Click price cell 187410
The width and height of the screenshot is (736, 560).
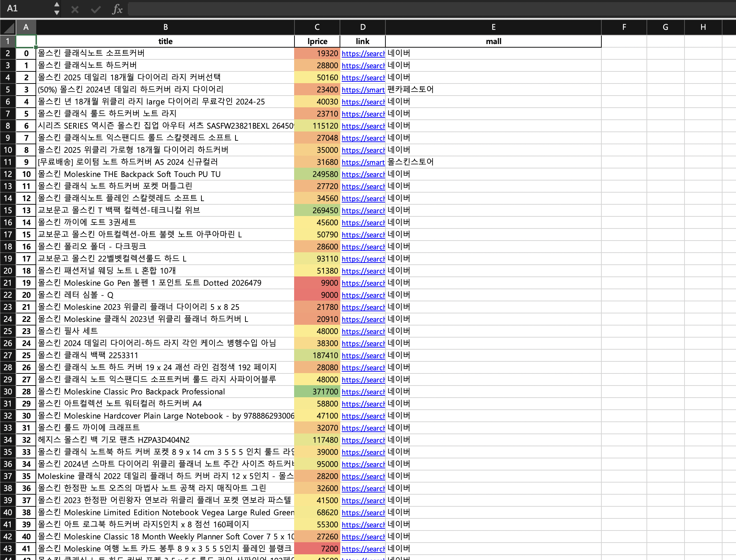coord(317,355)
